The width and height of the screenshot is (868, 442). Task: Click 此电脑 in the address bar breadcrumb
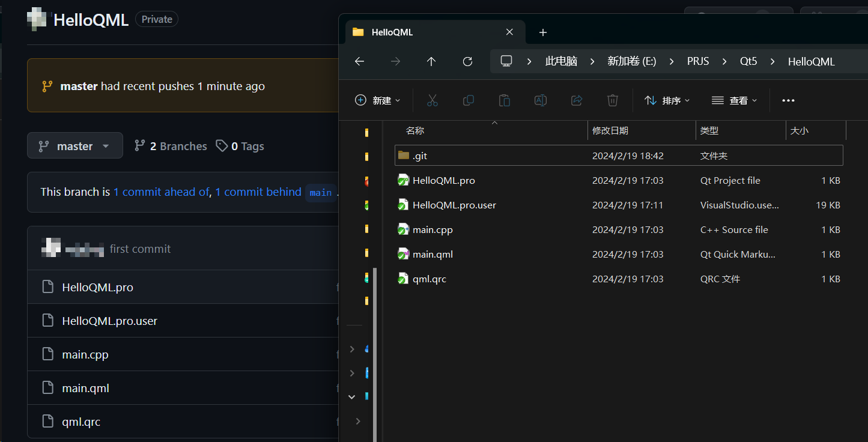click(x=561, y=61)
